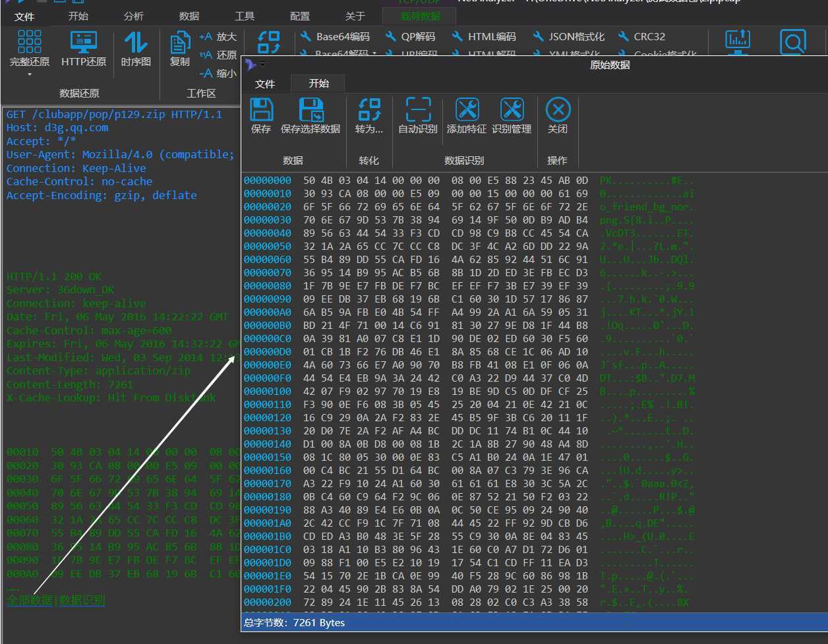The width and height of the screenshot is (828, 644).
Task: Click the convert arrows icon in the main ribbon
Action: 269,42
